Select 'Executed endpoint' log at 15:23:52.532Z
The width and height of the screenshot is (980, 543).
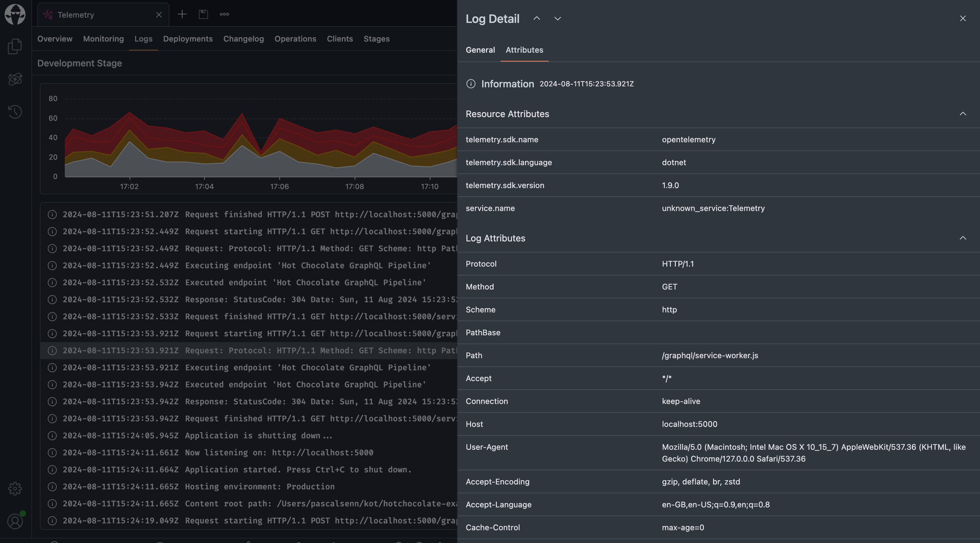coord(249,282)
